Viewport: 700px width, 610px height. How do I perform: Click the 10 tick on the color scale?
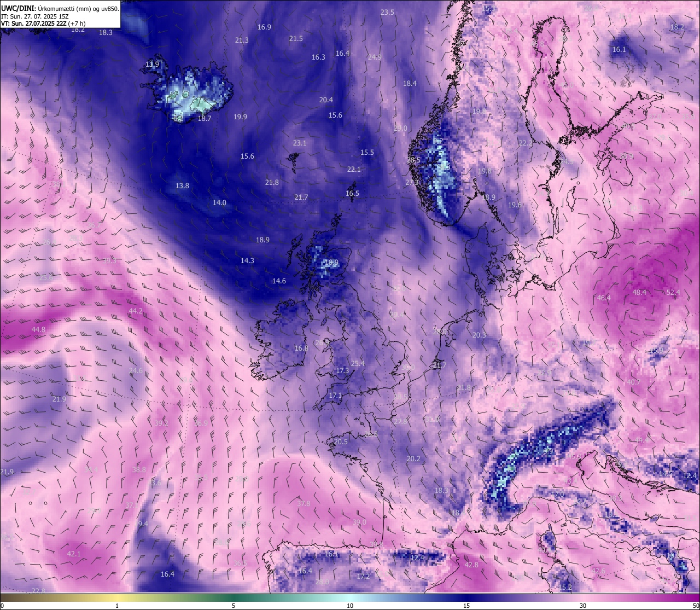pyautogui.click(x=350, y=606)
